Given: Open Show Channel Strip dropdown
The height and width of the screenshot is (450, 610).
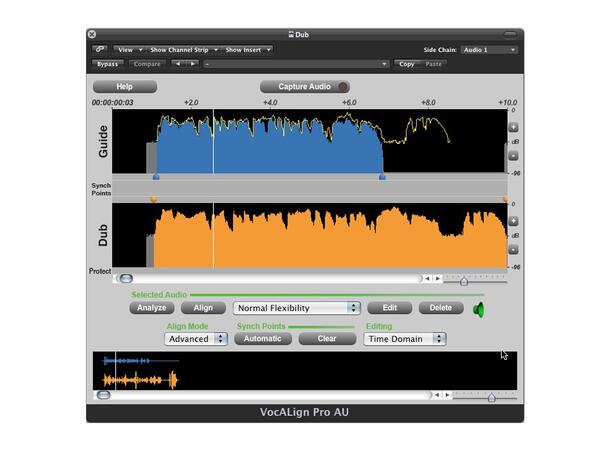Looking at the screenshot, I should (x=183, y=50).
